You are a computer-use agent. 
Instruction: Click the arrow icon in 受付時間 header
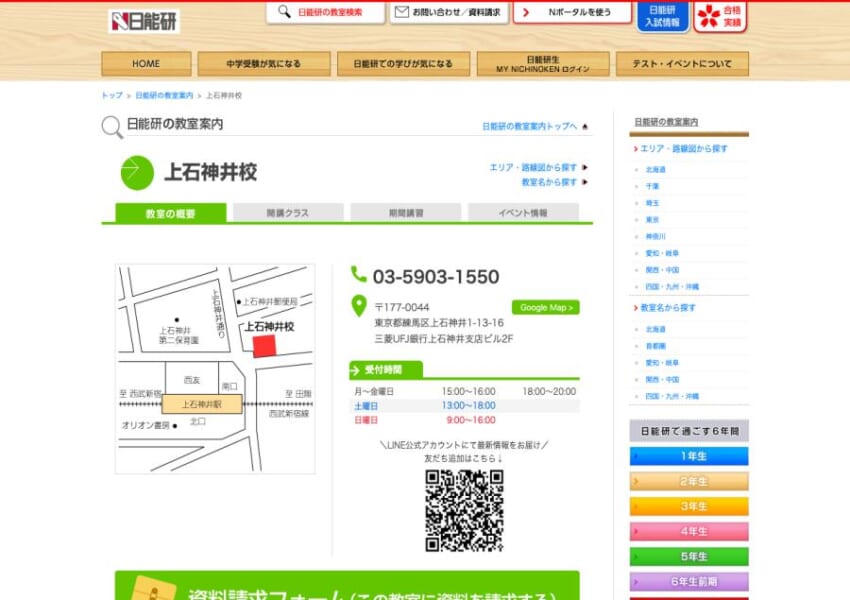355,370
